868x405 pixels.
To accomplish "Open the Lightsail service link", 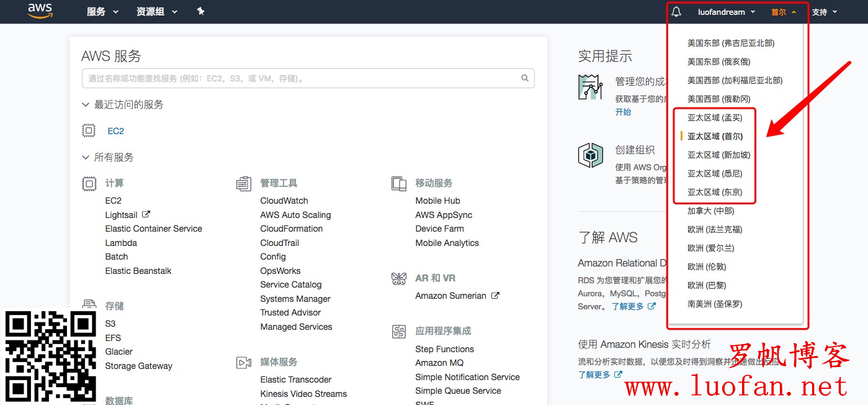I will click(122, 215).
